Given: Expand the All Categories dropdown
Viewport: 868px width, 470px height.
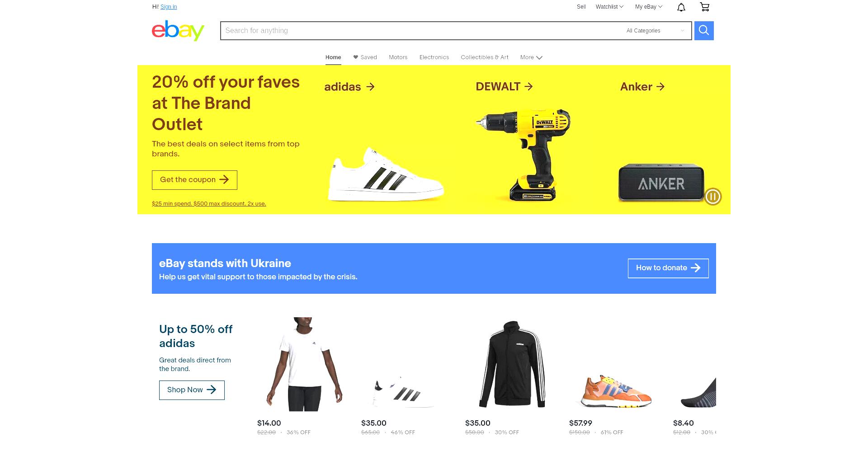Looking at the screenshot, I should [x=655, y=31].
